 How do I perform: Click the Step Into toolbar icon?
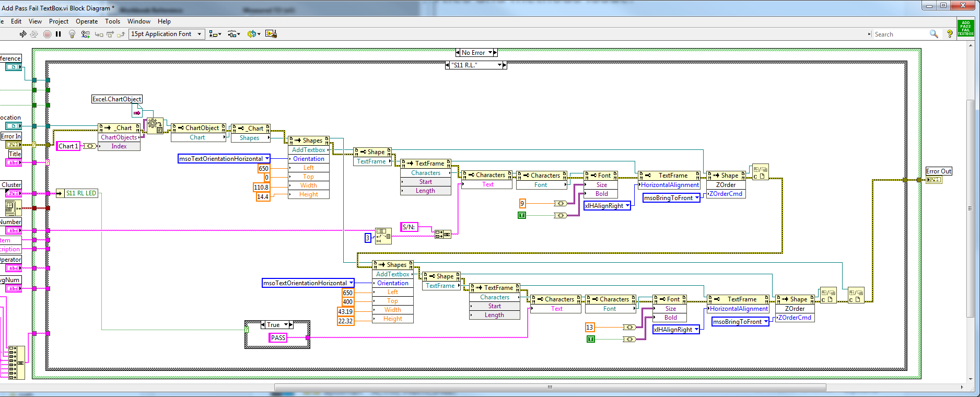tap(99, 34)
